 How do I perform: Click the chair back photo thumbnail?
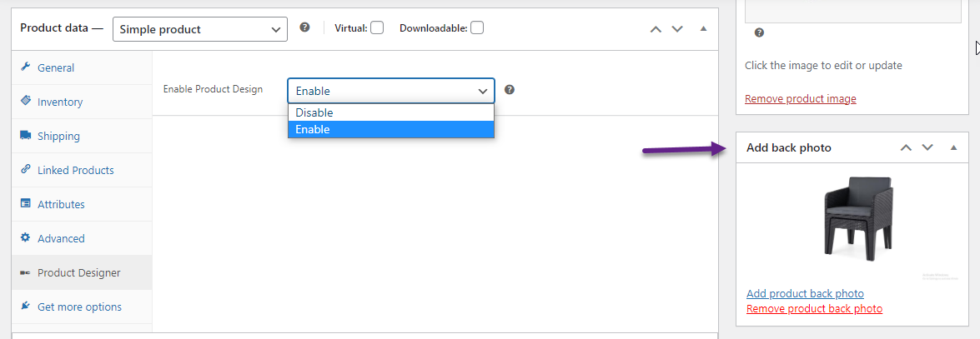click(858, 216)
